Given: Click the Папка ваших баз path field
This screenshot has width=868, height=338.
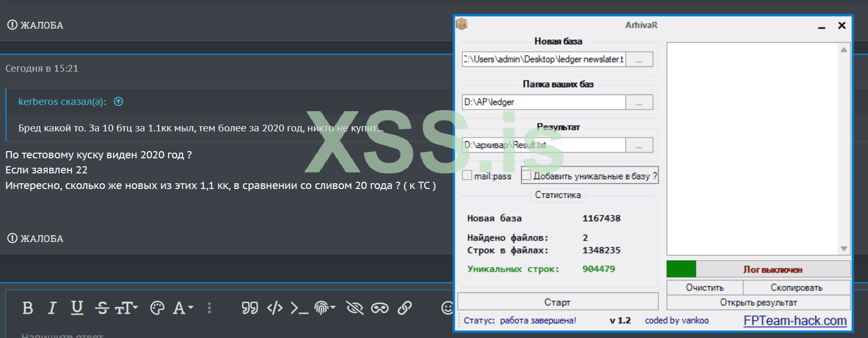Looking at the screenshot, I should pos(544,102).
